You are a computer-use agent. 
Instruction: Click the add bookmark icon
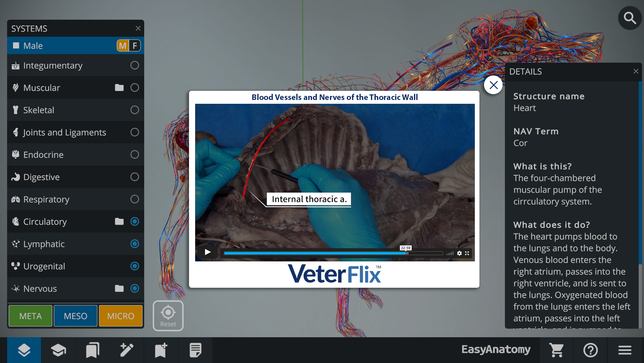tap(161, 350)
